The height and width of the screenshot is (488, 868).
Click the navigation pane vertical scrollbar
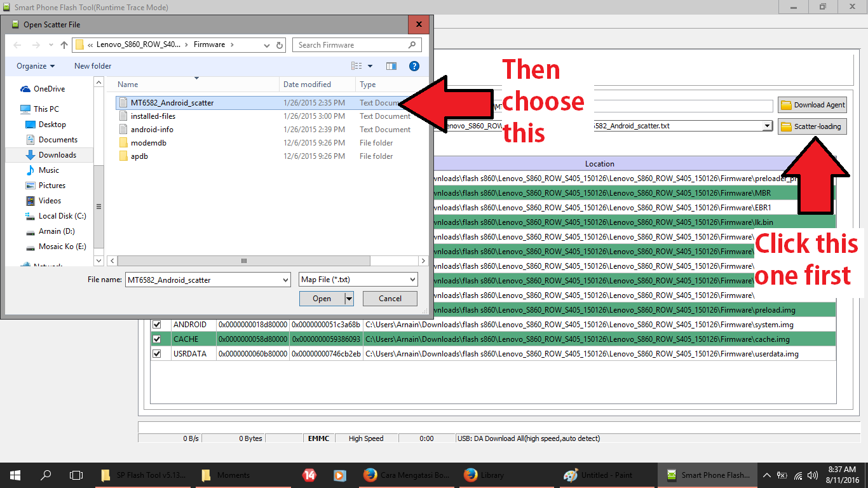[x=98, y=205]
